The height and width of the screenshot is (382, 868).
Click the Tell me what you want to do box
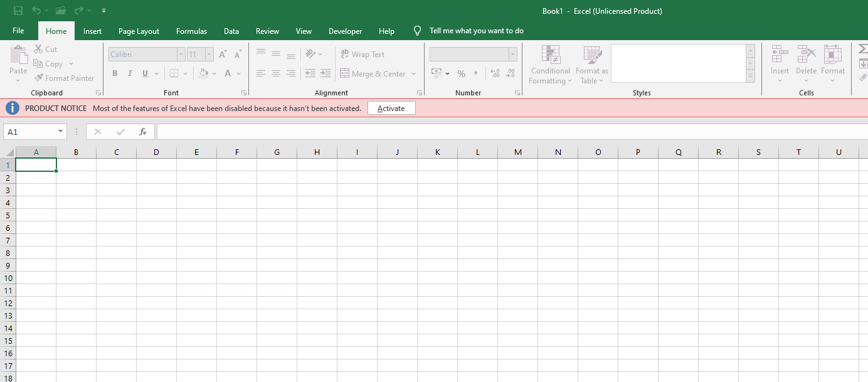click(476, 31)
